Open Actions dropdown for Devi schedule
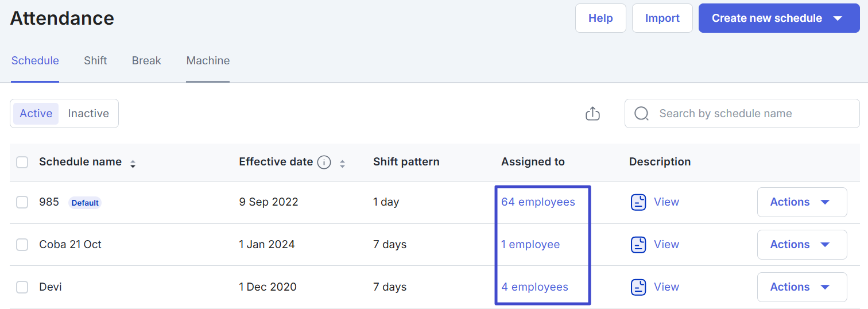This screenshot has height=309, width=868. click(x=801, y=287)
